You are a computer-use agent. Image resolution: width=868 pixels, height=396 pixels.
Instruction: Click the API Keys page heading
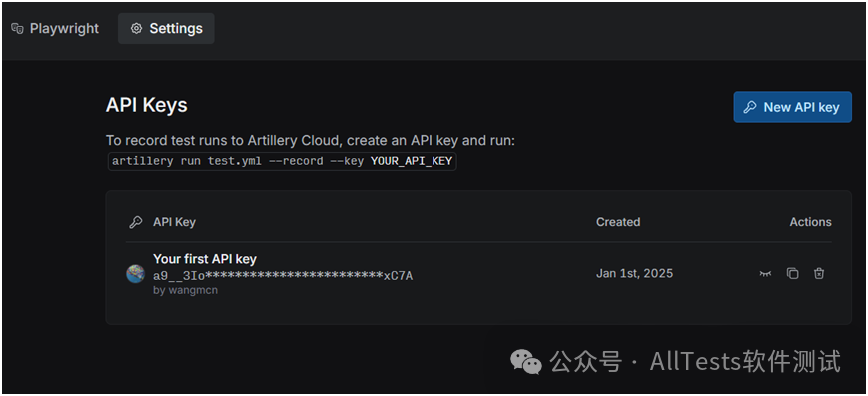(x=146, y=105)
